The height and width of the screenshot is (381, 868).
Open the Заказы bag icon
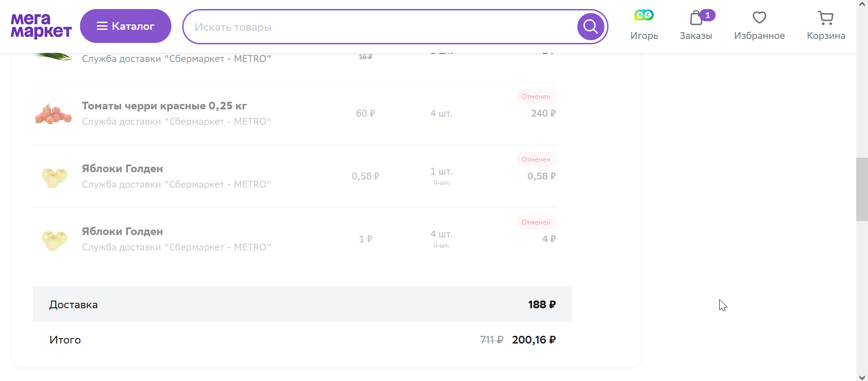[696, 18]
